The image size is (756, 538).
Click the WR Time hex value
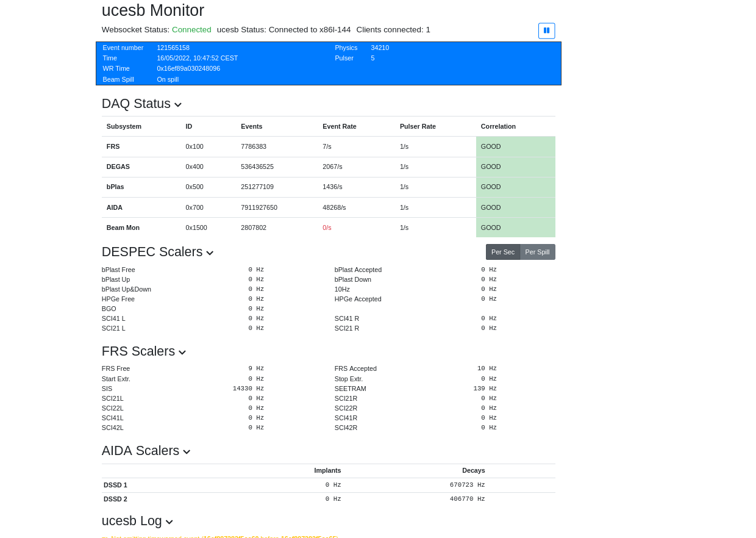[x=188, y=68]
